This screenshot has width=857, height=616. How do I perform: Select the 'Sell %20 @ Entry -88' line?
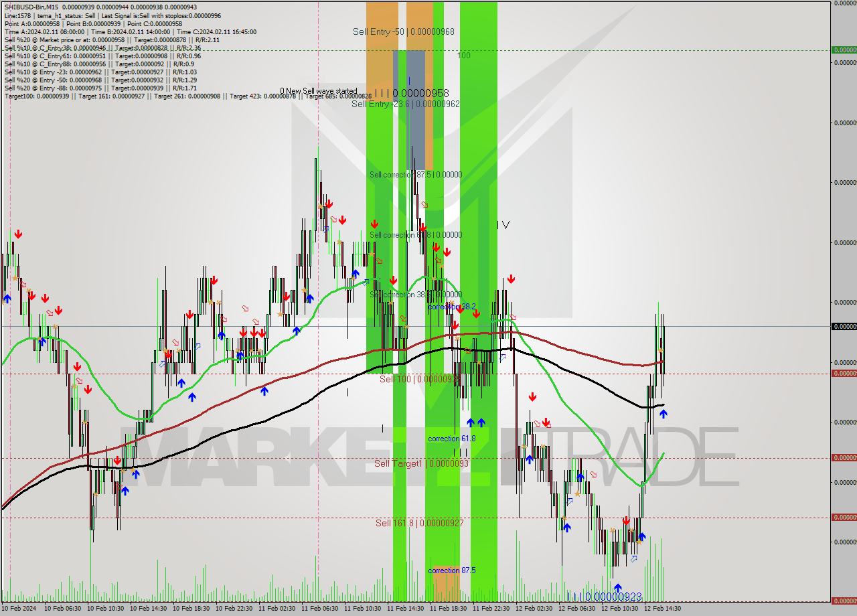tap(100, 88)
